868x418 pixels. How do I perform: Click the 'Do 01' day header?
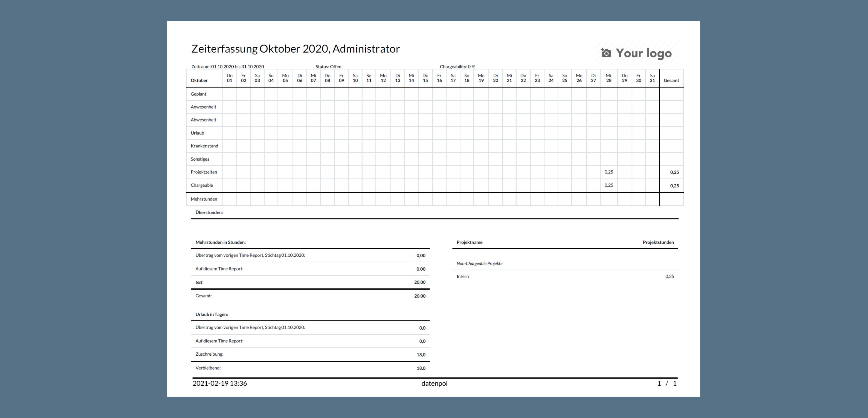click(230, 78)
